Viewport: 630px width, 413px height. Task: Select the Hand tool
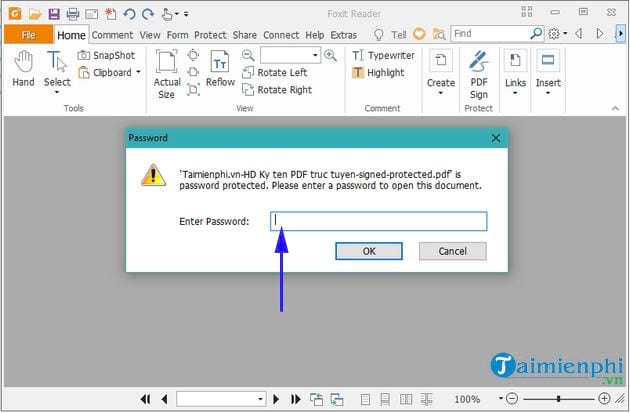coord(23,69)
